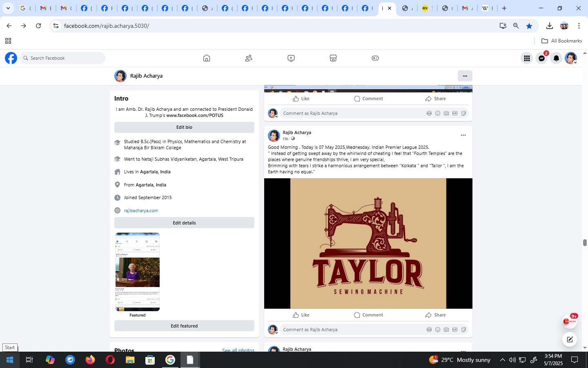Click Rajib Acharya name on Good Morning post

click(x=297, y=132)
